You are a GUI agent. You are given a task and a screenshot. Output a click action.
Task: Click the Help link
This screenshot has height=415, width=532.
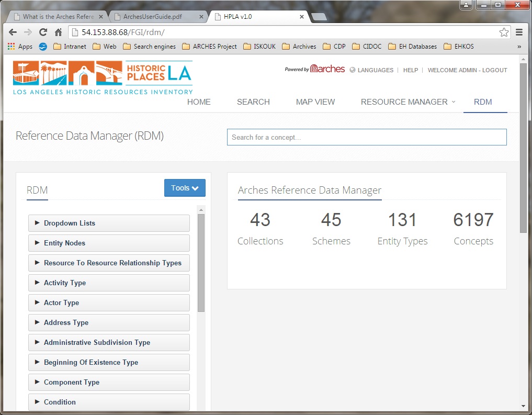[x=410, y=70]
